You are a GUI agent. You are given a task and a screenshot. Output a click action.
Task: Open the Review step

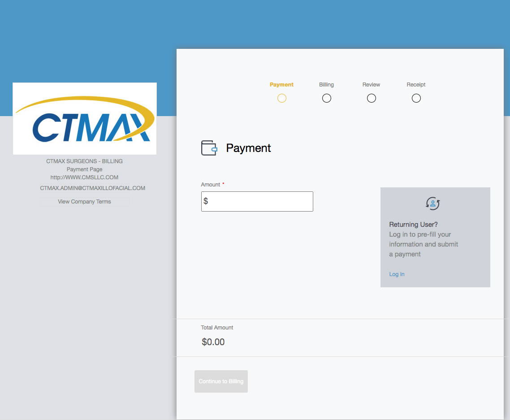pyautogui.click(x=371, y=84)
